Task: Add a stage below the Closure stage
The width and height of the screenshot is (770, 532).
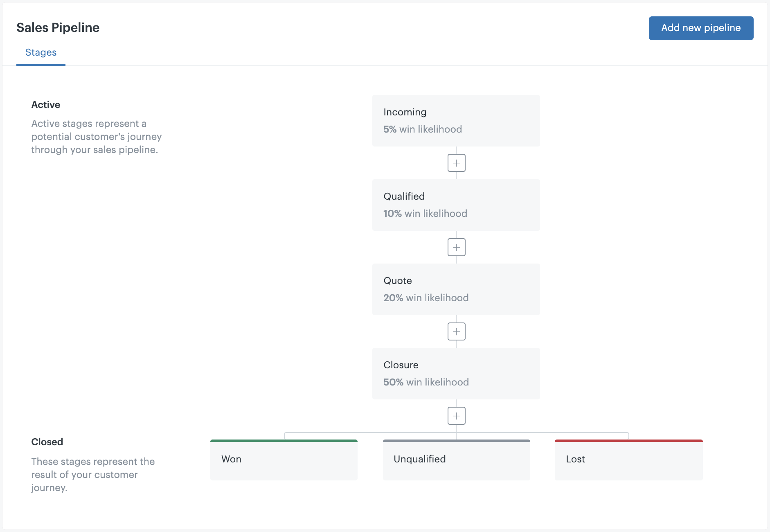Action: pos(456,416)
